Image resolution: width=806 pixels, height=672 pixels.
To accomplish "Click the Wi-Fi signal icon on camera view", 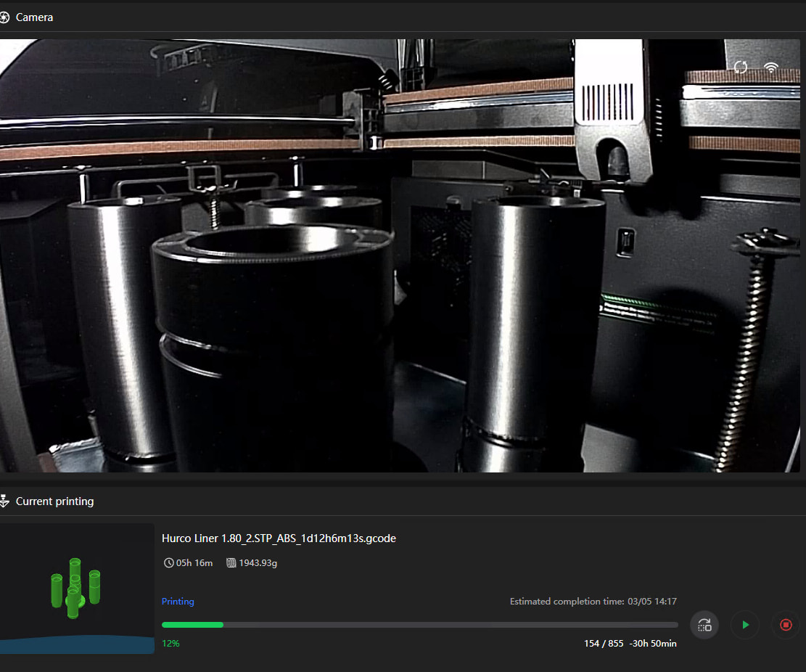I will (771, 67).
